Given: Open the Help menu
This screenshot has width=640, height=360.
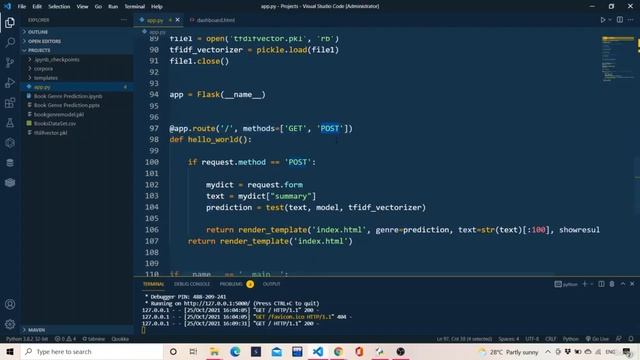Looking at the screenshot, I should (x=157, y=7).
